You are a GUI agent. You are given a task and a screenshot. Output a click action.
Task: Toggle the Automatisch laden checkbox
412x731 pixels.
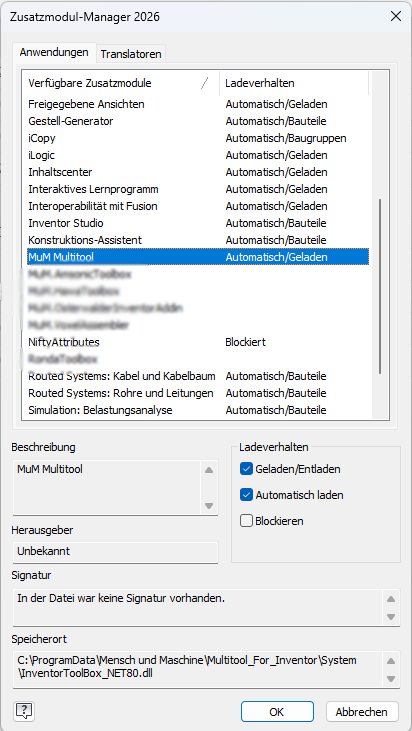click(x=246, y=495)
